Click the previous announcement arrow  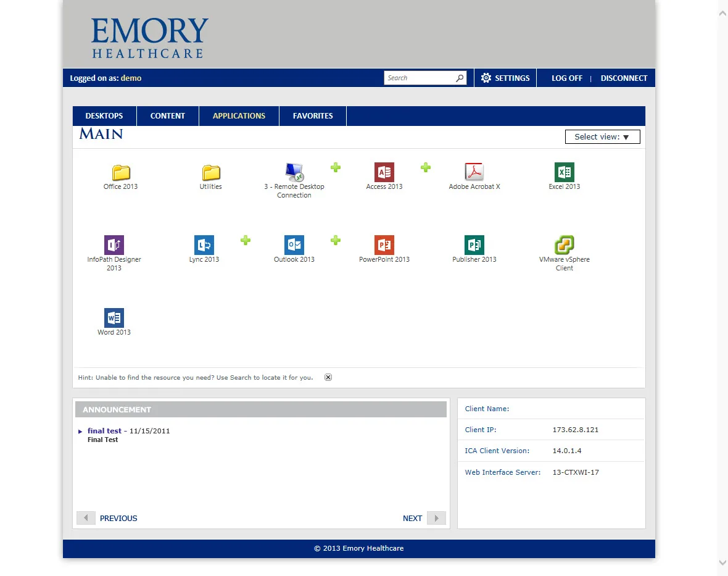point(86,518)
